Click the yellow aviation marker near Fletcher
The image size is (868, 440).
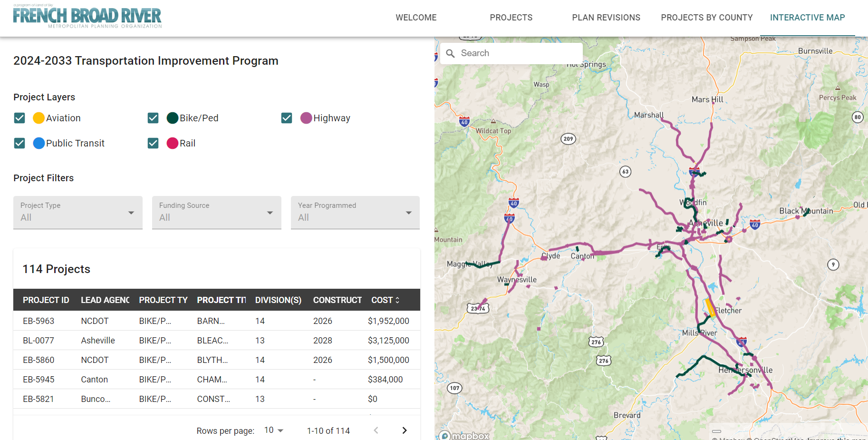tap(710, 307)
